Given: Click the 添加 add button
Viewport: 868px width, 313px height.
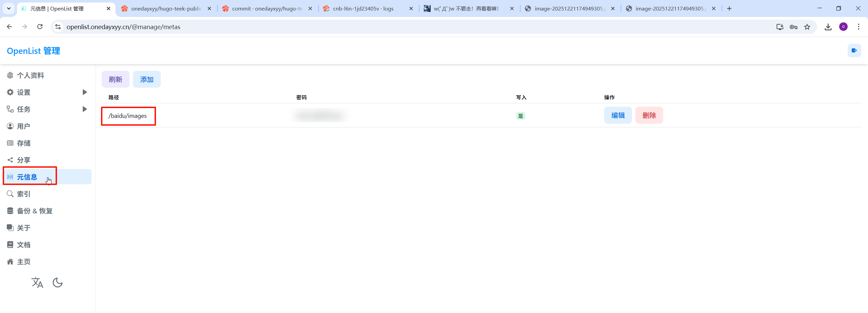Looking at the screenshot, I should [x=146, y=80].
